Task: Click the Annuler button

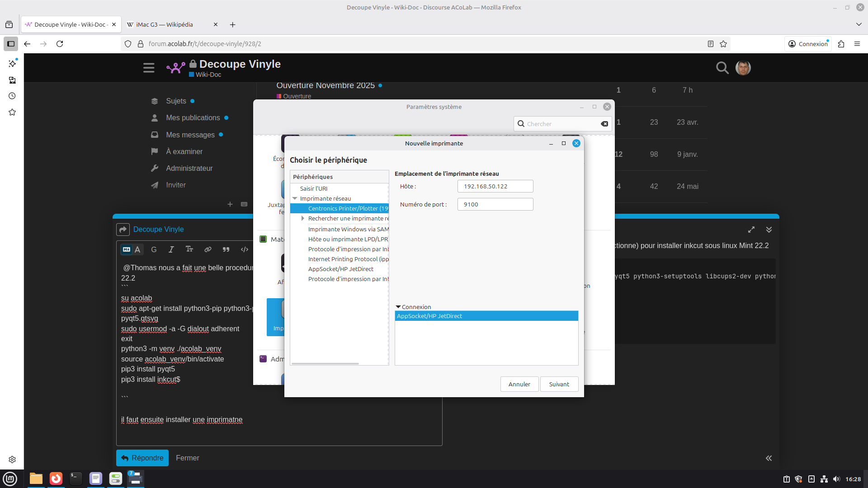Action: [x=519, y=384]
